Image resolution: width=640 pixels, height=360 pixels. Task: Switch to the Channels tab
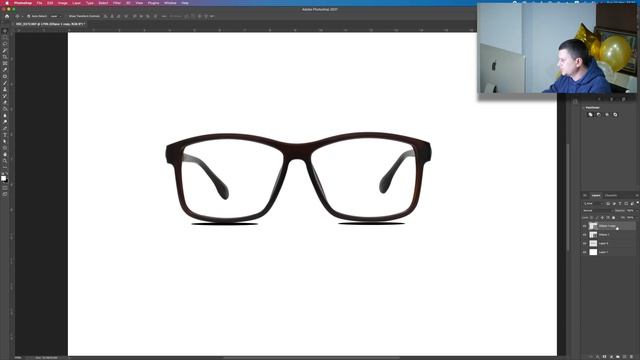point(611,196)
